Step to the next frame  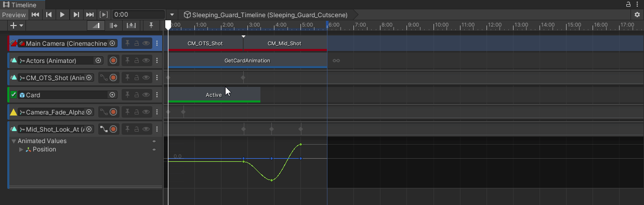[76, 15]
